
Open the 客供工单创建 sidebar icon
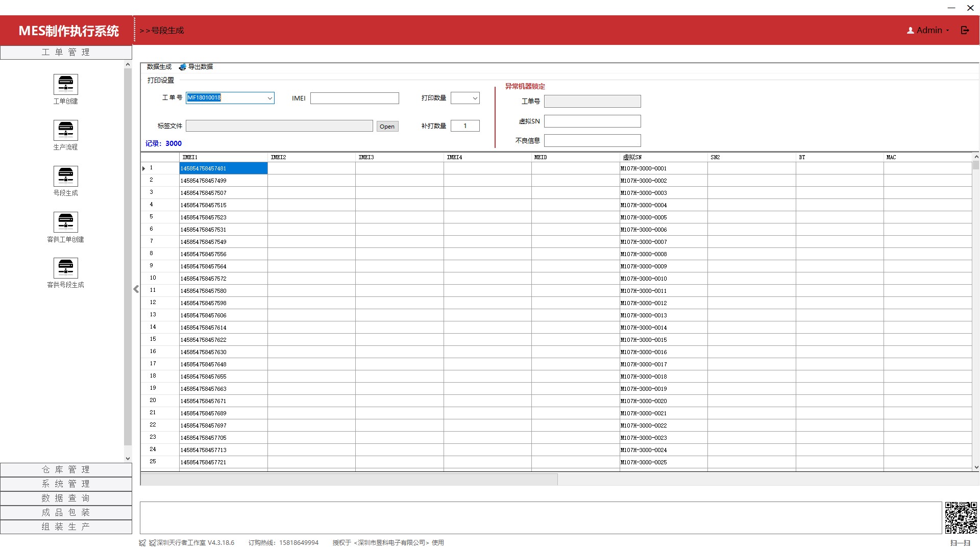pyautogui.click(x=66, y=222)
